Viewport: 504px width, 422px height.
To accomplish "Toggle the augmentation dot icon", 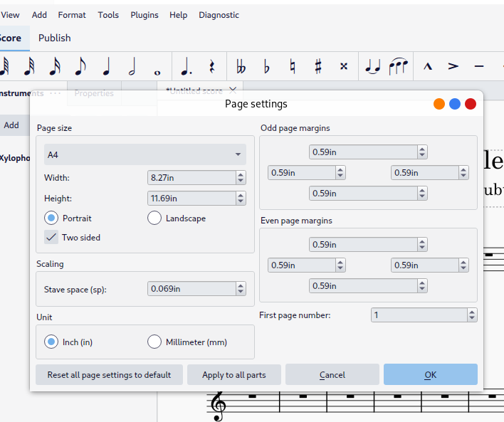I will click(186, 66).
